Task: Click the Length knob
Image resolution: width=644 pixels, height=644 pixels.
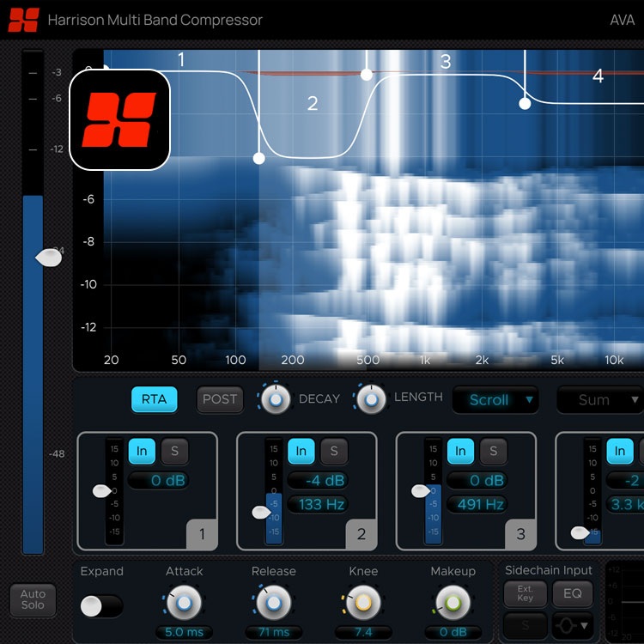Action: pyautogui.click(x=371, y=399)
